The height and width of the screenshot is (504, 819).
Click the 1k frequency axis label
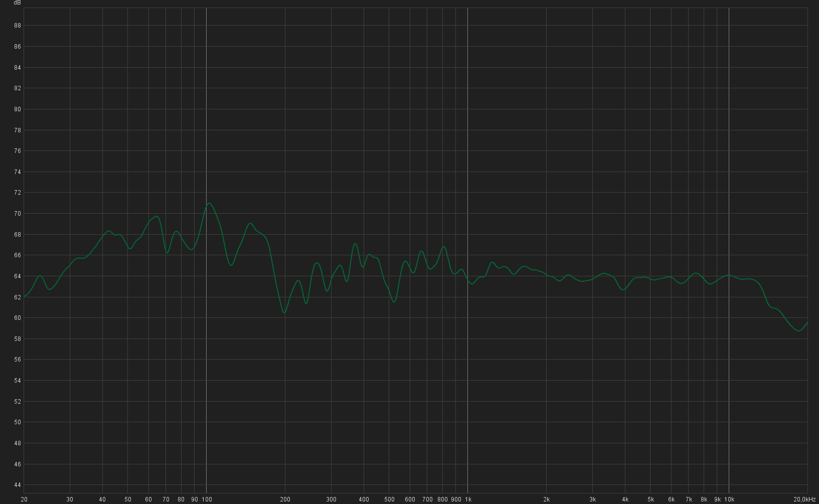click(x=468, y=499)
